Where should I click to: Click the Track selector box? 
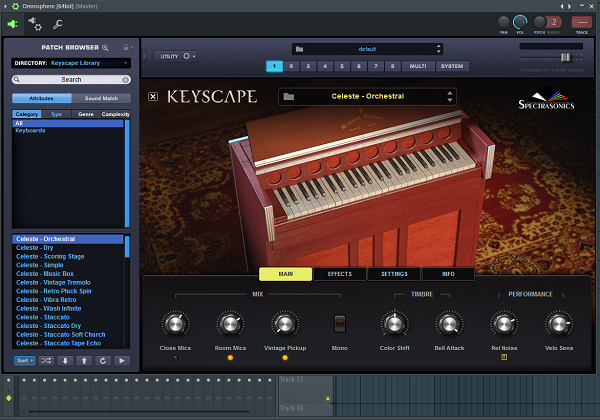tap(582, 22)
